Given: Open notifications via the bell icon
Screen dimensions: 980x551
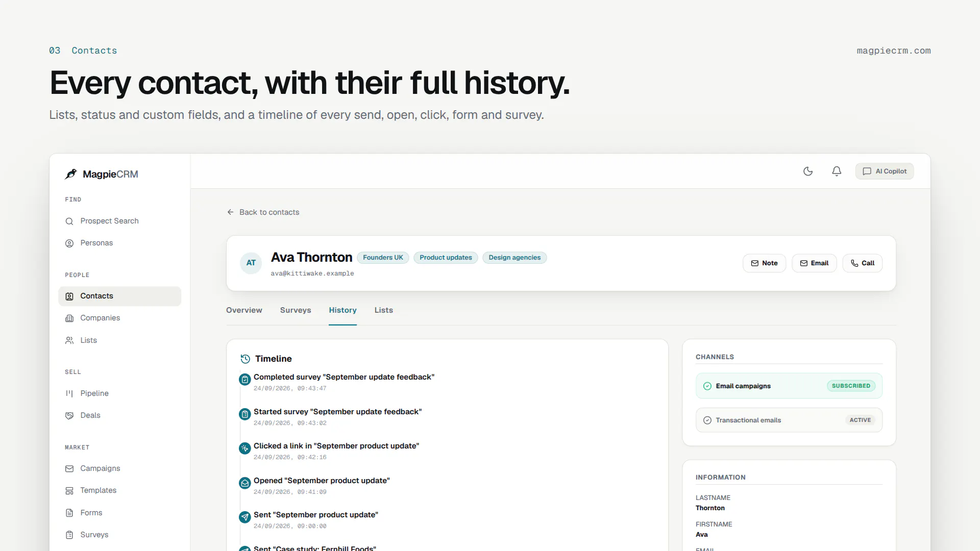Looking at the screenshot, I should click(x=837, y=171).
